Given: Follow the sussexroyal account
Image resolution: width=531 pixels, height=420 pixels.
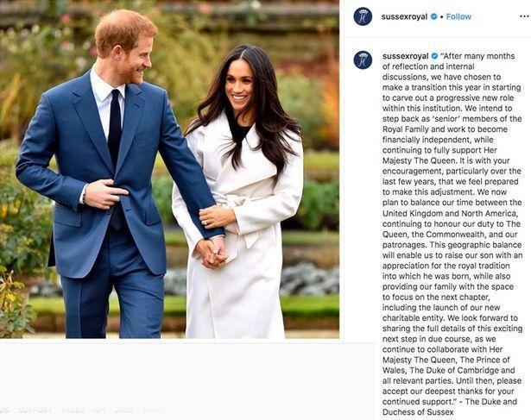Looking at the screenshot, I should [458, 16].
